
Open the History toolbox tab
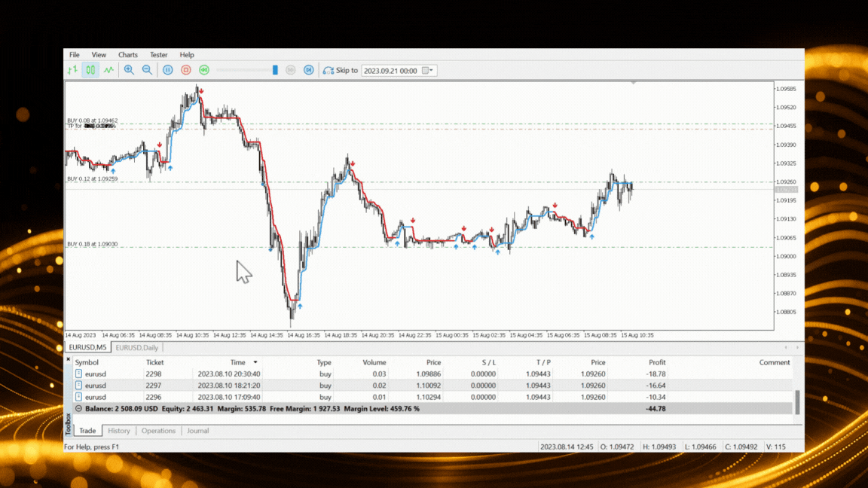click(118, 431)
